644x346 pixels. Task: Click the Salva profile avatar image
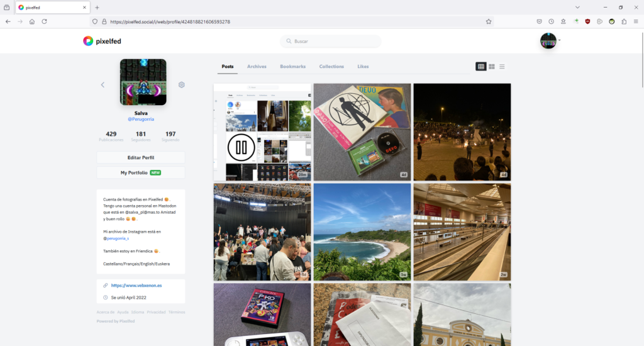point(143,82)
